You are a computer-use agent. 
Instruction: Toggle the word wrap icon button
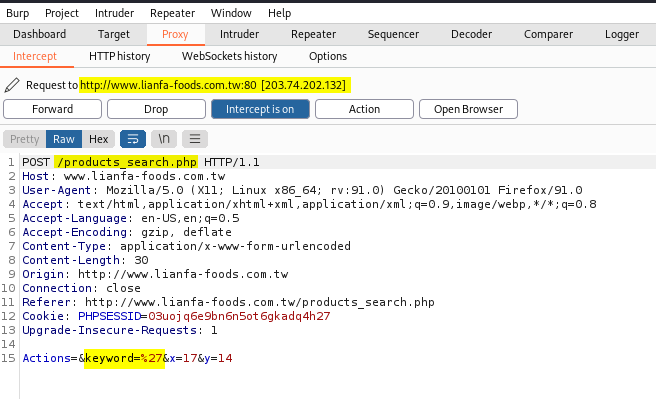pos(133,139)
